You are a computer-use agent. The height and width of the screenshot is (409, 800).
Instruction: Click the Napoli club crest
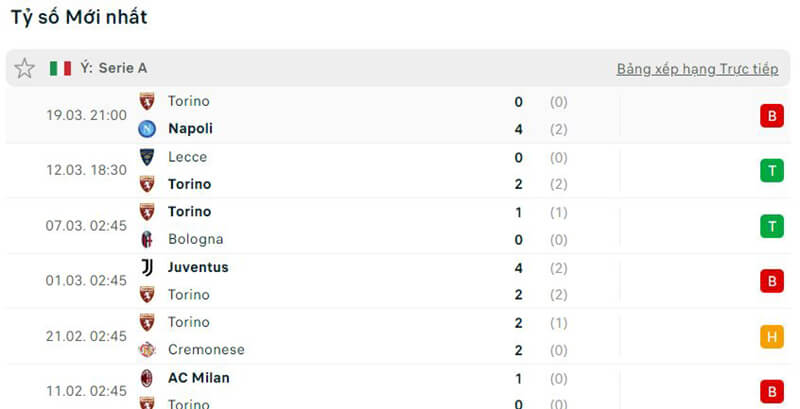click(147, 129)
